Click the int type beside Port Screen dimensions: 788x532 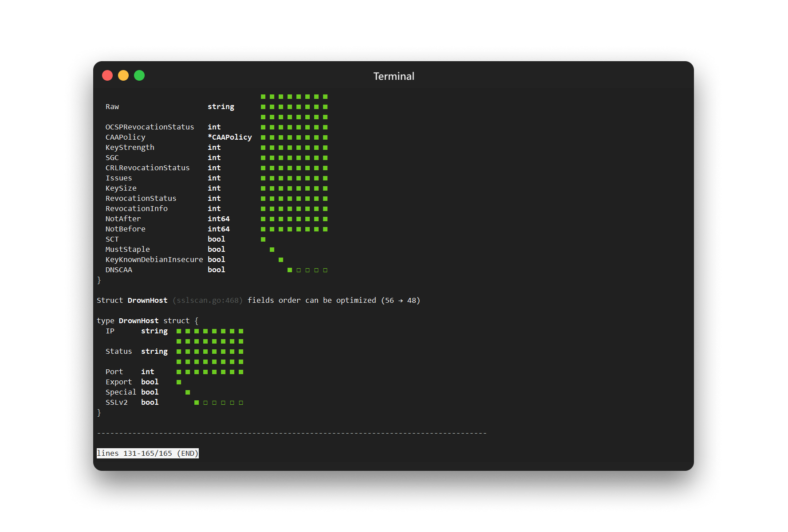click(148, 372)
